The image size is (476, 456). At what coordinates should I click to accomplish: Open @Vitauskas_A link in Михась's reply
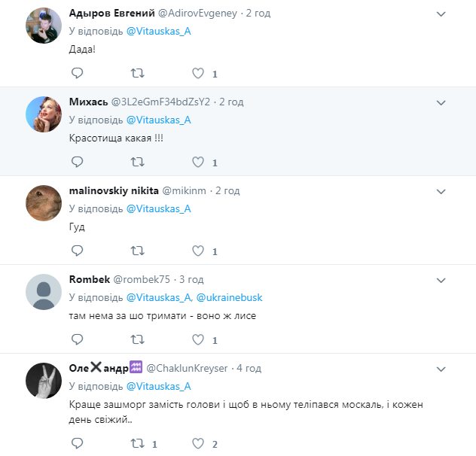pos(158,120)
